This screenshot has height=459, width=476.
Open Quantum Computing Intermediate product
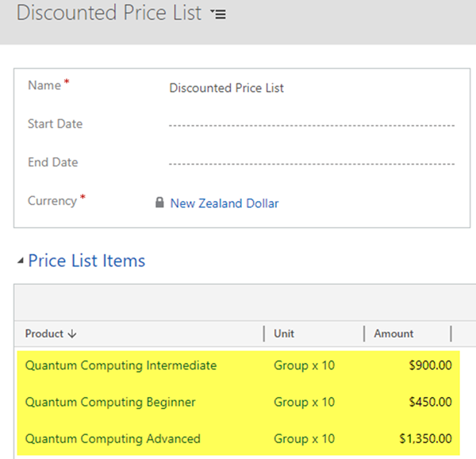pos(121,365)
